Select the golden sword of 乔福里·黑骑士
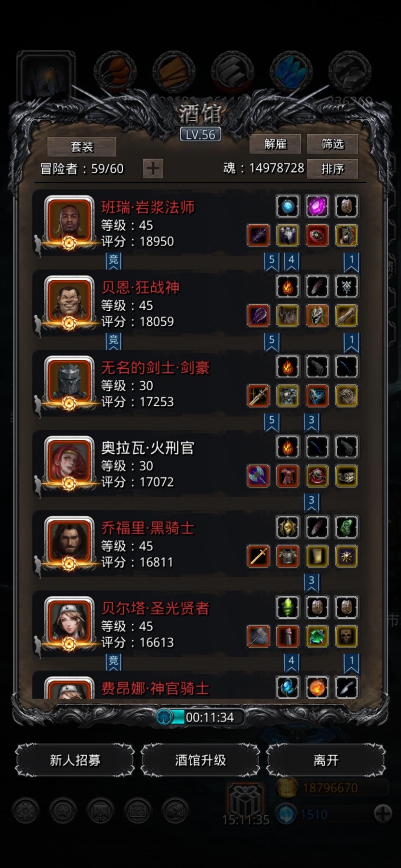This screenshot has height=868, width=401. (x=258, y=556)
